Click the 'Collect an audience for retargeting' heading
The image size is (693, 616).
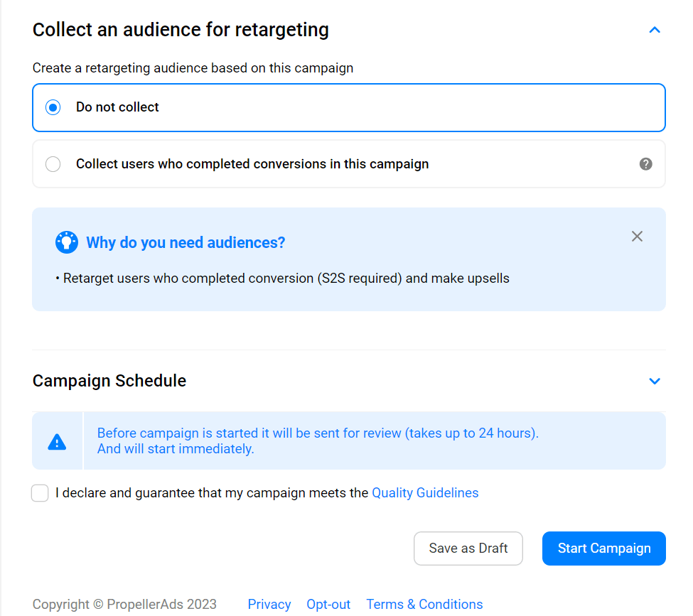(x=181, y=30)
